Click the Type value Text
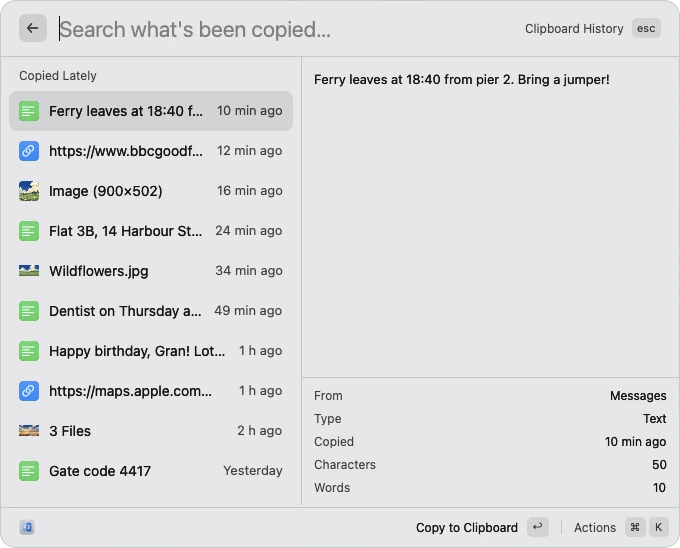The width and height of the screenshot is (680, 548). [x=654, y=419]
